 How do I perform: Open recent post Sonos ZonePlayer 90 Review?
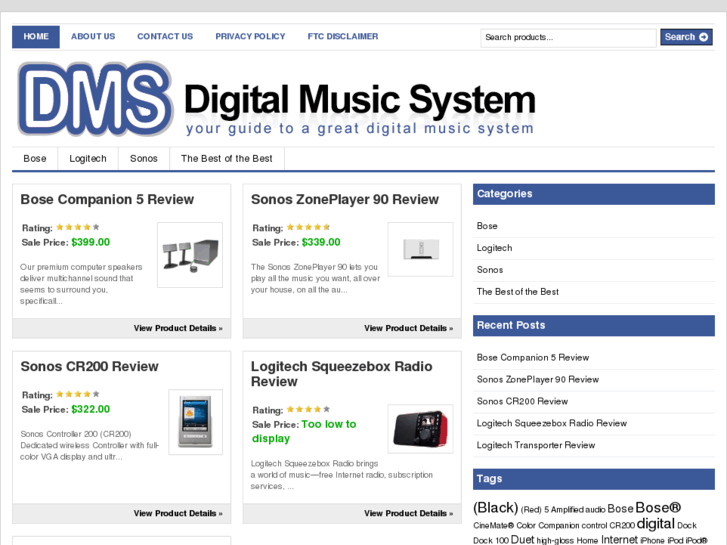pyautogui.click(x=538, y=379)
